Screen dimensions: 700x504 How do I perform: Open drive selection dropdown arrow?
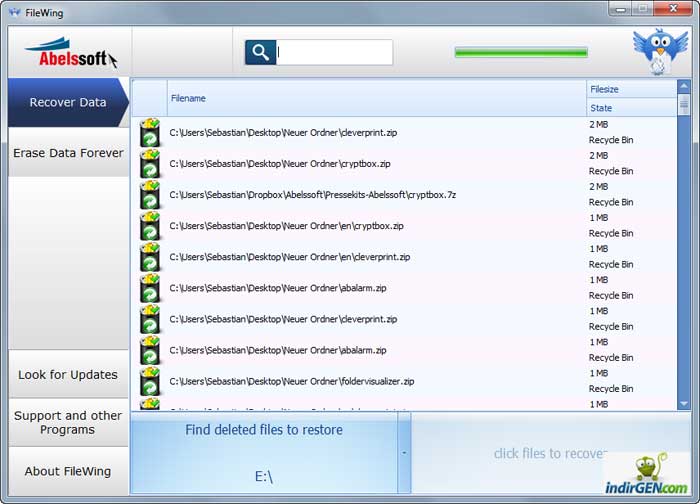[404, 453]
